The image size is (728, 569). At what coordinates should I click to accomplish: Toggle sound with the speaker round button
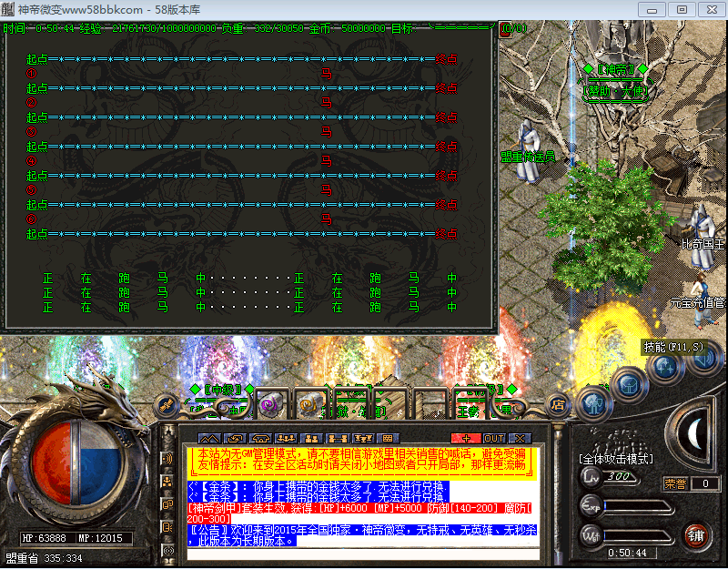[704, 361]
